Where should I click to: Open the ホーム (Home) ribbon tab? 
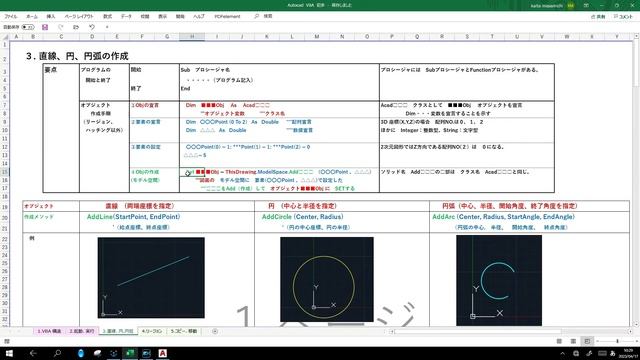tap(32, 16)
